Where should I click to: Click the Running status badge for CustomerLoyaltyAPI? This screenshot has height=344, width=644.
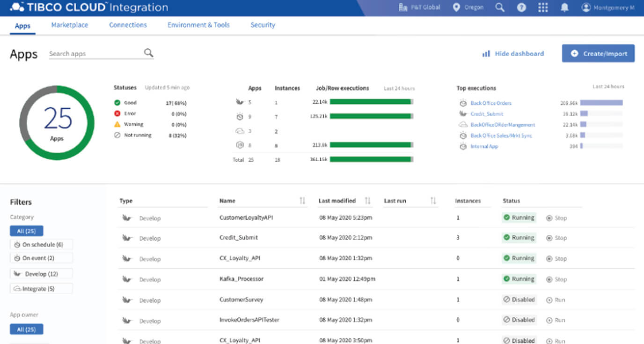tap(519, 218)
